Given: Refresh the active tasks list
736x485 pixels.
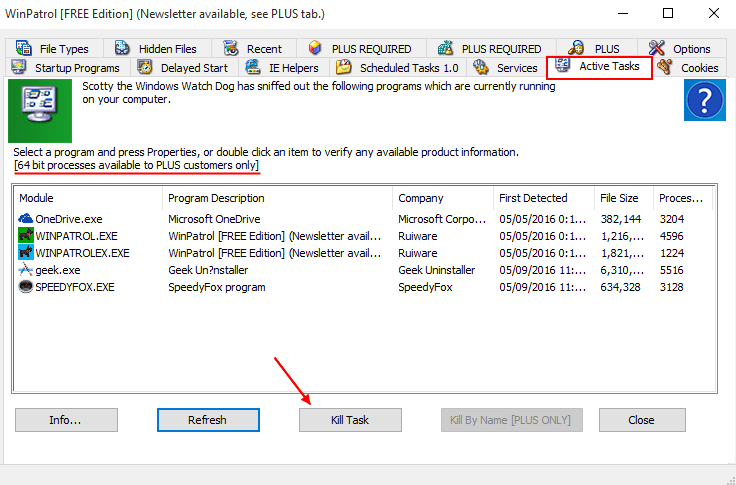Looking at the screenshot, I should click(x=208, y=420).
